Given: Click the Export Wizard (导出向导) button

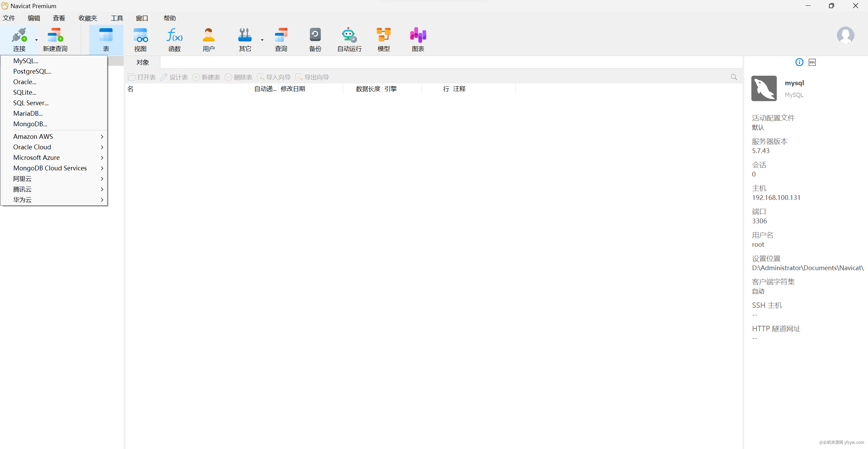Looking at the screenshot, I should (312, 77).
